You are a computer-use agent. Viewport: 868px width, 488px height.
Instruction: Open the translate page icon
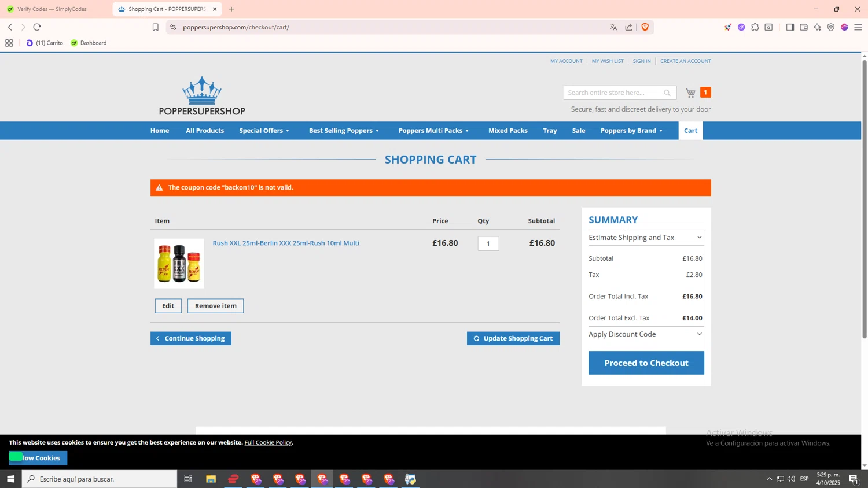pyautogui.click(x=613, y=27)
